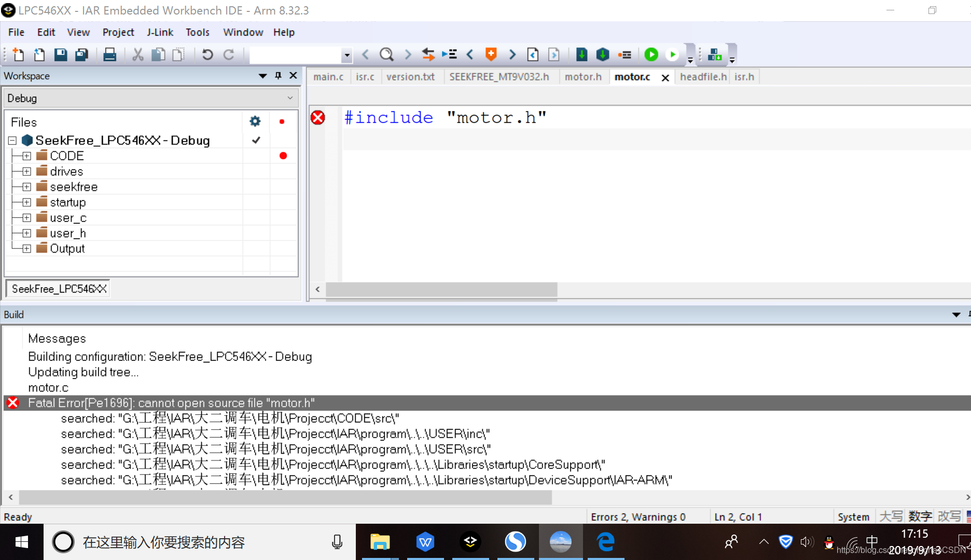Open the Project menu
This screenshot has height=560, width=971.
click(118, 32)
